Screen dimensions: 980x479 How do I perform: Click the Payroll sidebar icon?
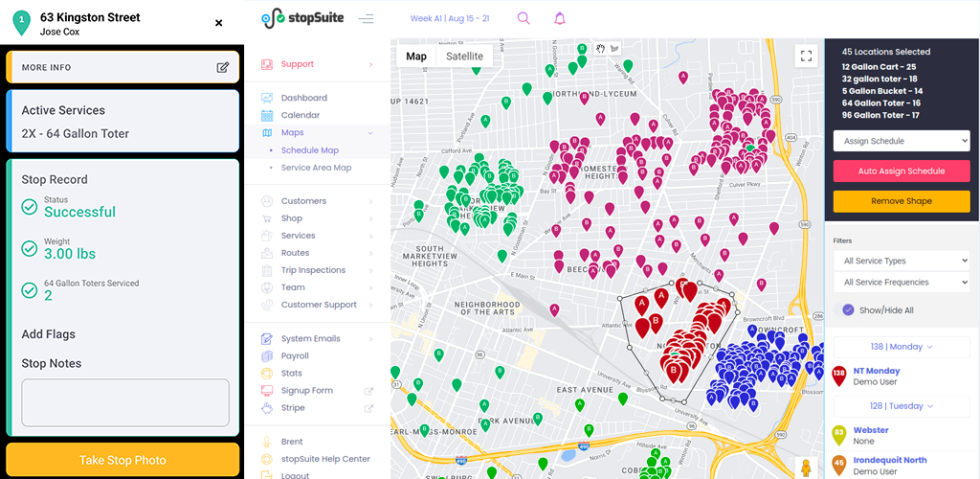pos(267,356)
